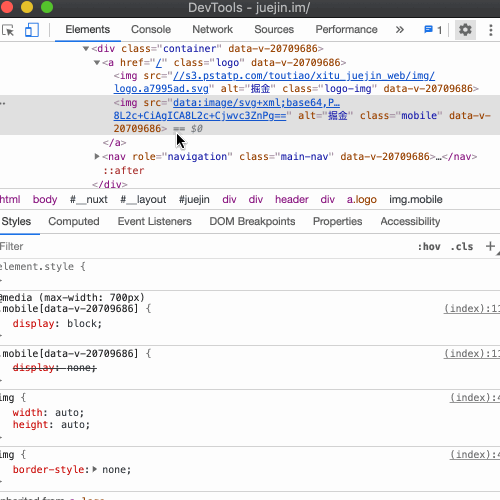This screenshot has width=500, height=500.
Task: Open the console messages issue badge
Action: (x=433, y=30)
